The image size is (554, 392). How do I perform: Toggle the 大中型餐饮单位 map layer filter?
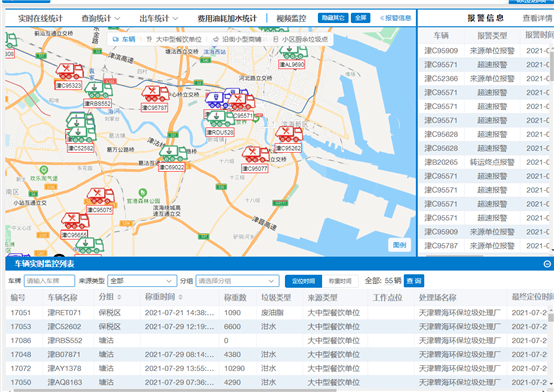click(174, 39)
